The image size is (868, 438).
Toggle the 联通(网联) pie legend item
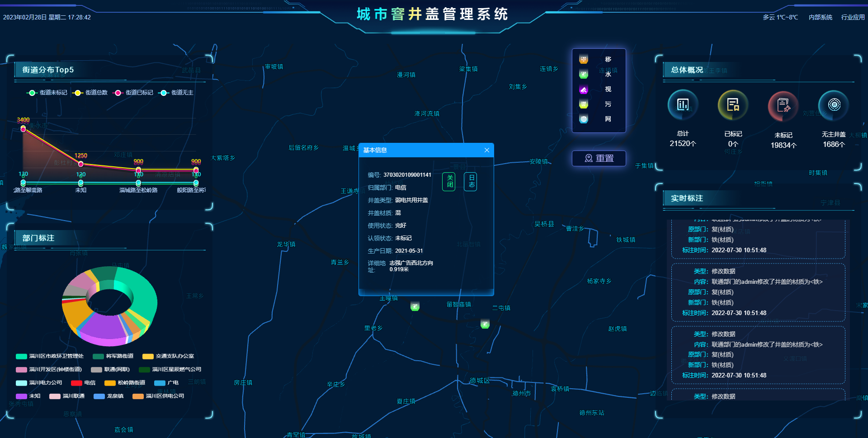(x=110, y=369)
